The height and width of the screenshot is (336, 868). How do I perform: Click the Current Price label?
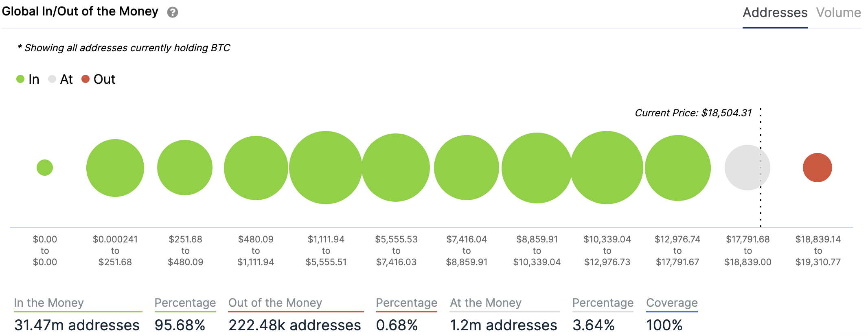(x=693, y=113)
